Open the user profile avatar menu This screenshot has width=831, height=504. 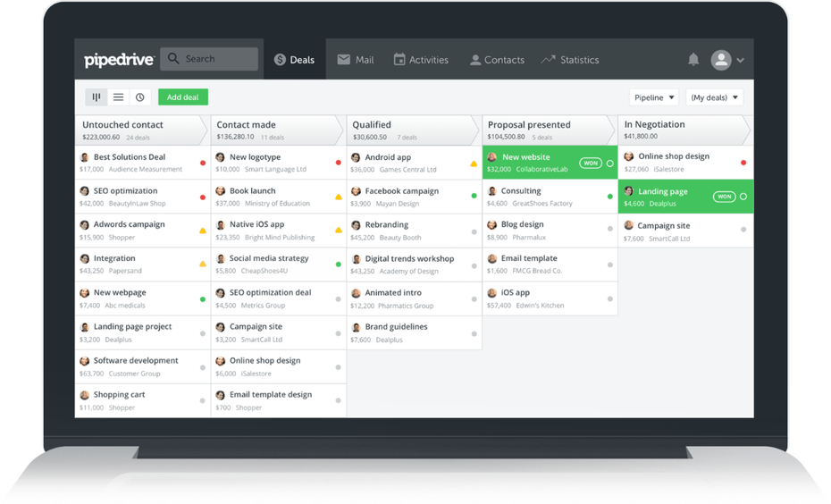(720, 60)
